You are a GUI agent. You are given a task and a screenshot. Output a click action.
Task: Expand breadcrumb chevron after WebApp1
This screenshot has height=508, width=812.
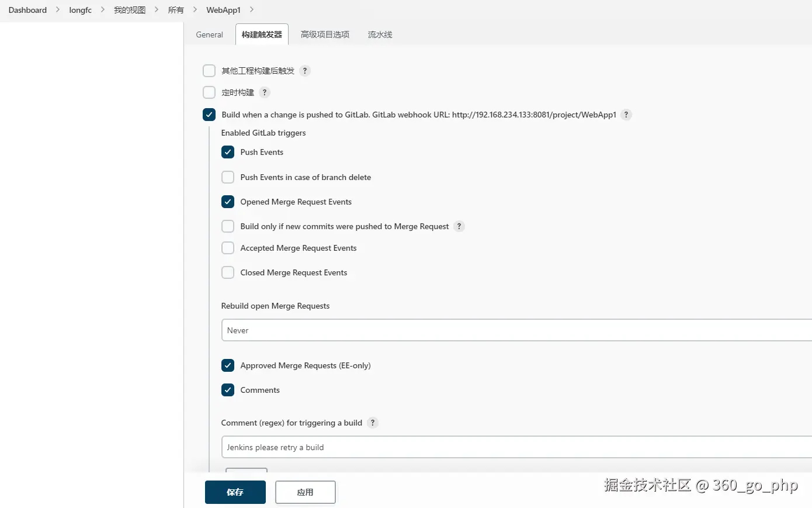click(252, 9)
